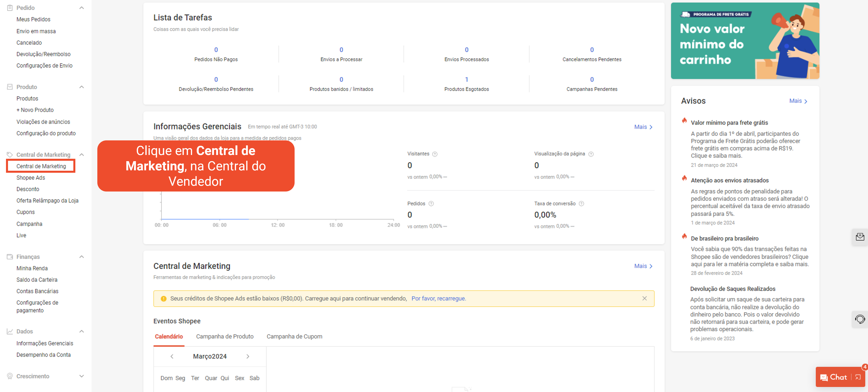
Task: Open the Chat widget at bottom right
Action: 838,377
